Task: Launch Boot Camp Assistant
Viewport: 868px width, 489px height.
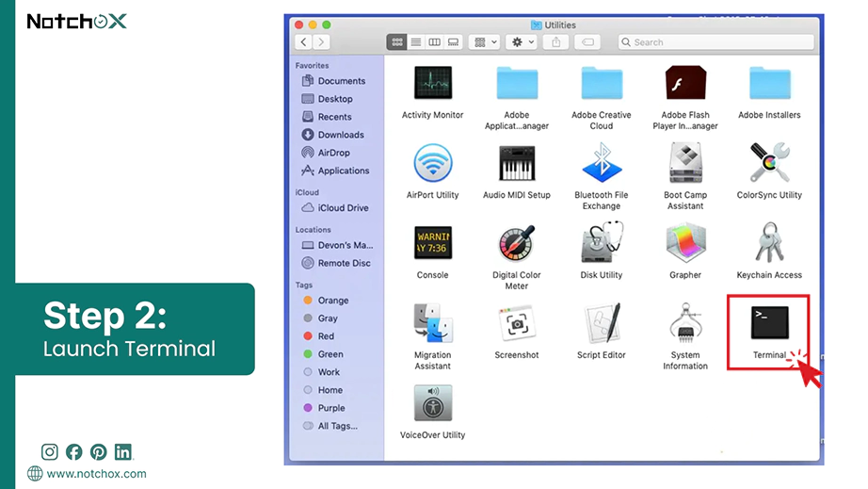Action: (x=685, y=163)
